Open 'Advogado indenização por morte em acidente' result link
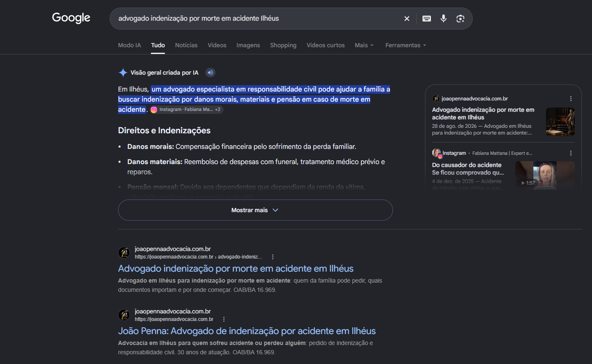592x364 pixels. [236, 269]
